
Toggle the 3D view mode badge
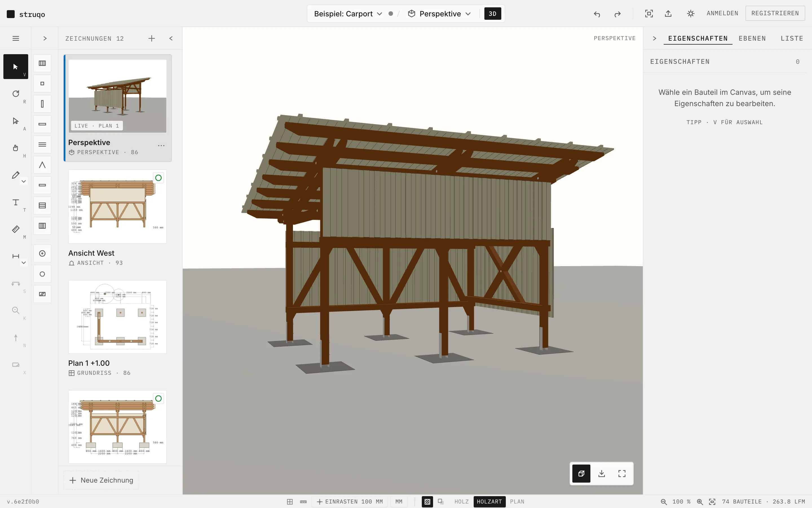point(493,14)
